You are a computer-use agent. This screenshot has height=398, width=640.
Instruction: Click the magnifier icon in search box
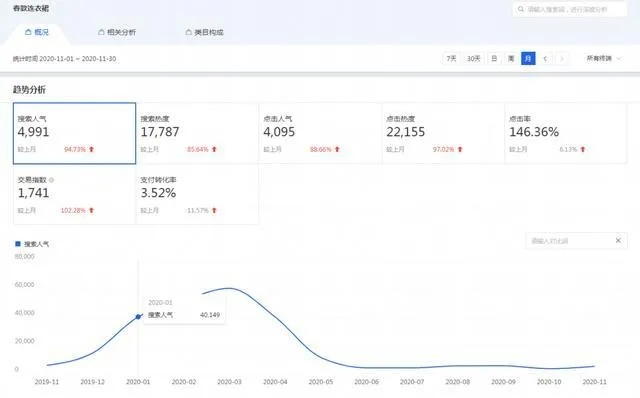[x=520, y=9]
